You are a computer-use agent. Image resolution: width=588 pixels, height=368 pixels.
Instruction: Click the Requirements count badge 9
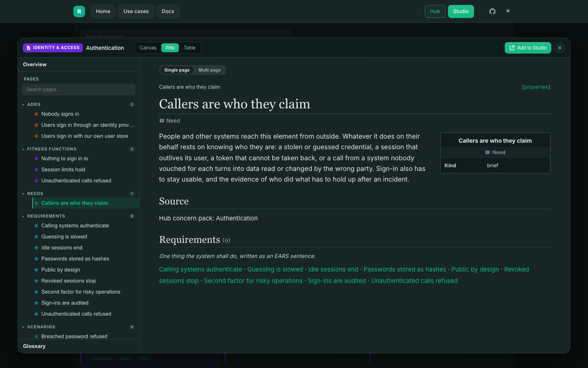pos(131,216)
